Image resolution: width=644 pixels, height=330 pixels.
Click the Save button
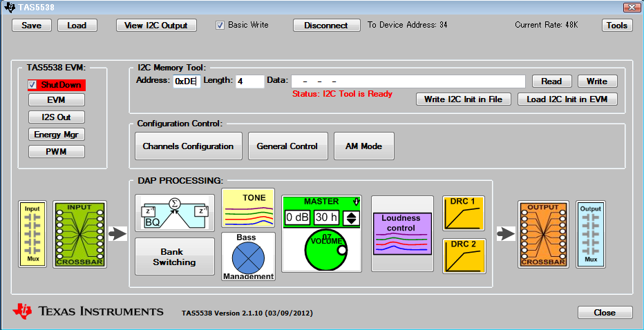[32, 26]
